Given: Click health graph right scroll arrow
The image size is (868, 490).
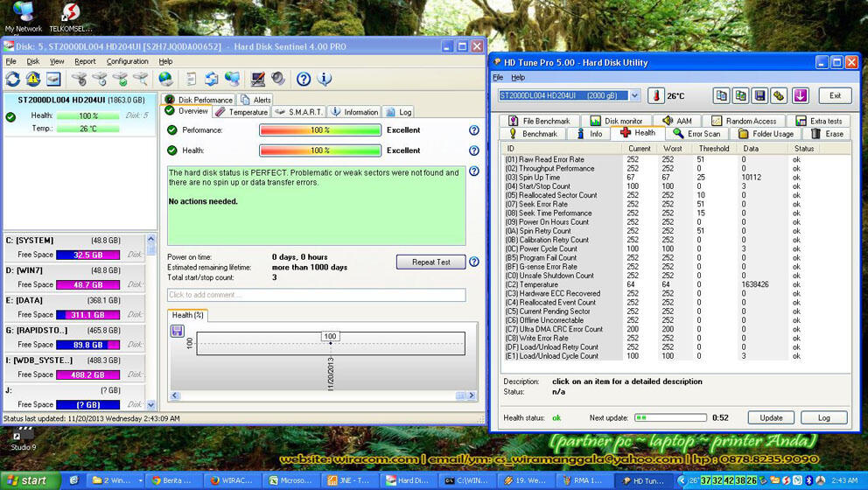Looking at the screenshot, I should click(472, 395).
